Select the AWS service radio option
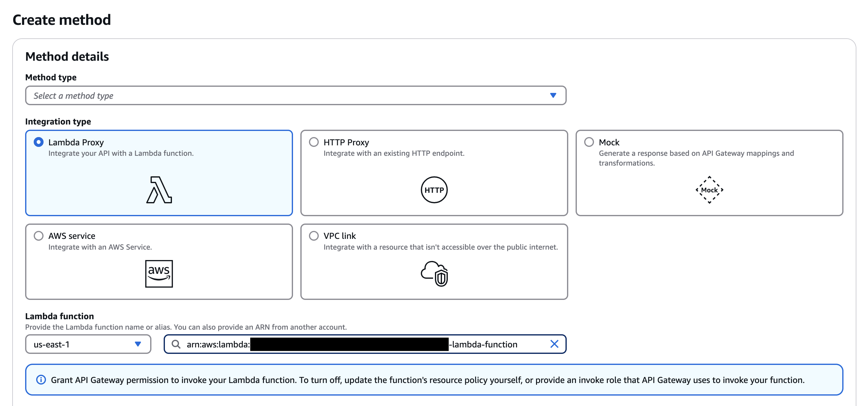Viewport: 868px width, 406px height. [x=39, y=236]
